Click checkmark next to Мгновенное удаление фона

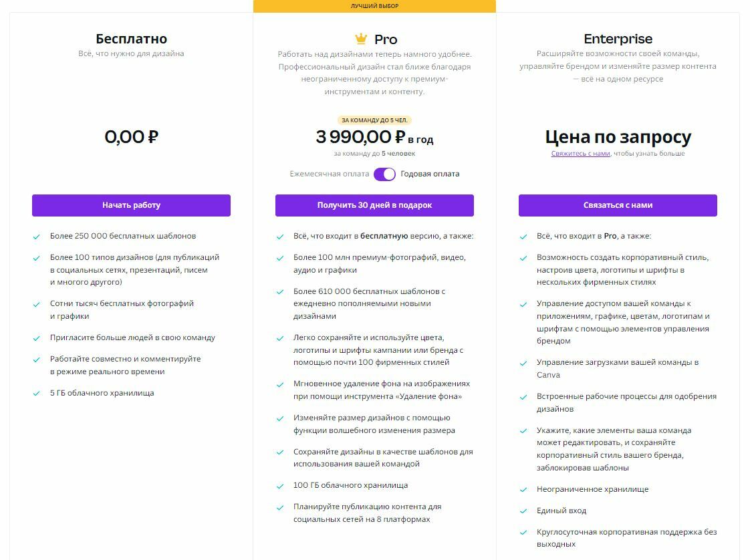point(280,384)
